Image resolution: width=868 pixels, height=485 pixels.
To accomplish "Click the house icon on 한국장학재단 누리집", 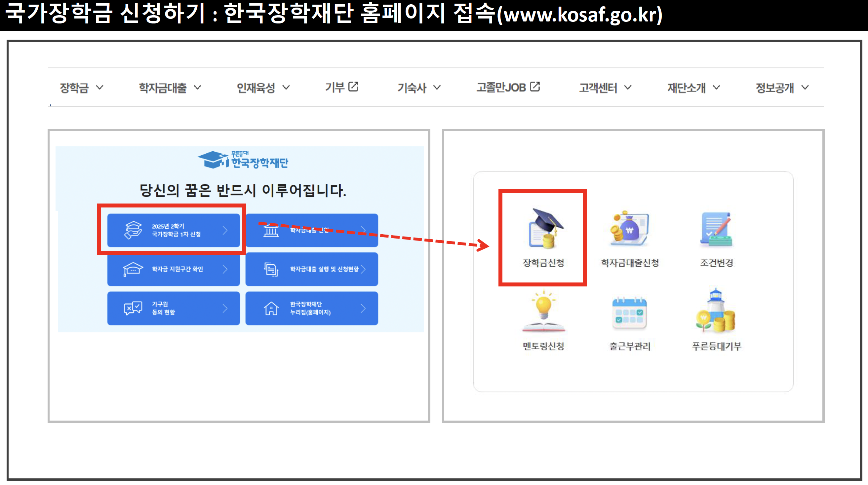I will (271, 308).
